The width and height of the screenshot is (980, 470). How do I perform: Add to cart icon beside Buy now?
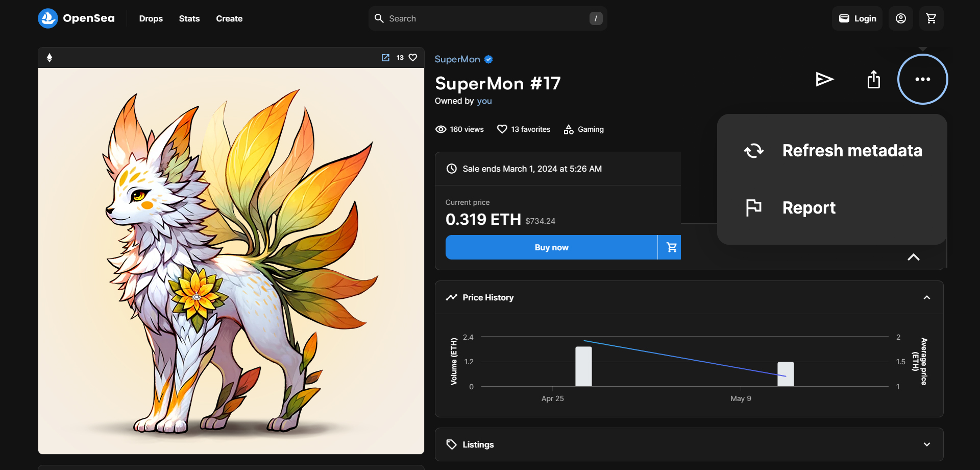click(671, 247)
